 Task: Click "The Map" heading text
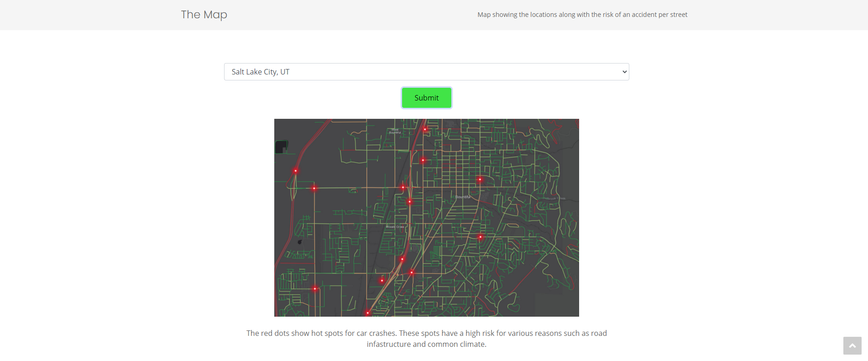pyautogui.click(x=204, y=15)
